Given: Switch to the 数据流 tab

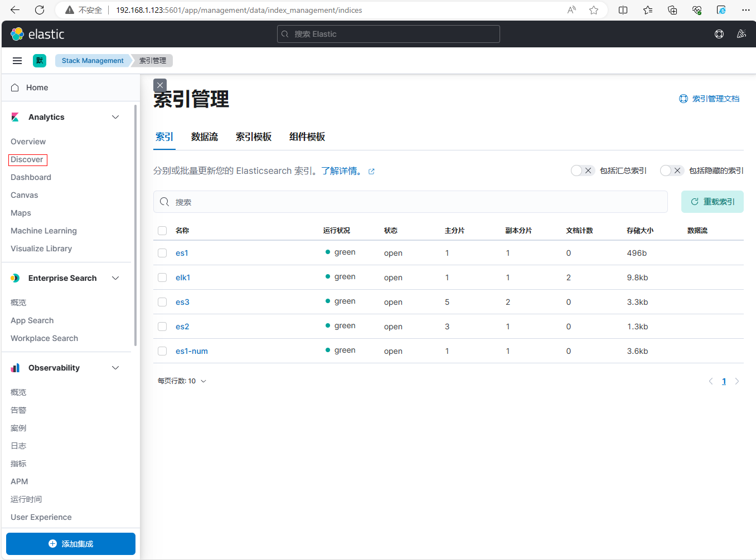Looking at the screenshot, I should pyautogui.click(x=204, y=137).
